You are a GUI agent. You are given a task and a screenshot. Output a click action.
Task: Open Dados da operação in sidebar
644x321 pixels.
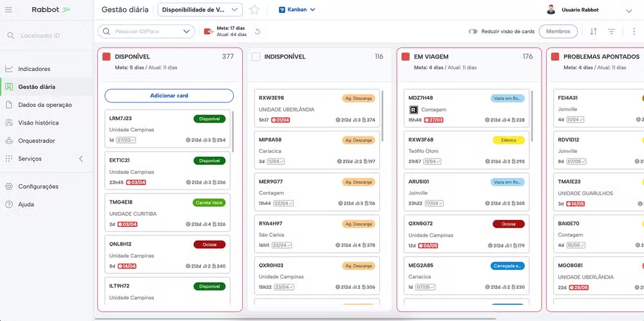(x=44, y=105)
